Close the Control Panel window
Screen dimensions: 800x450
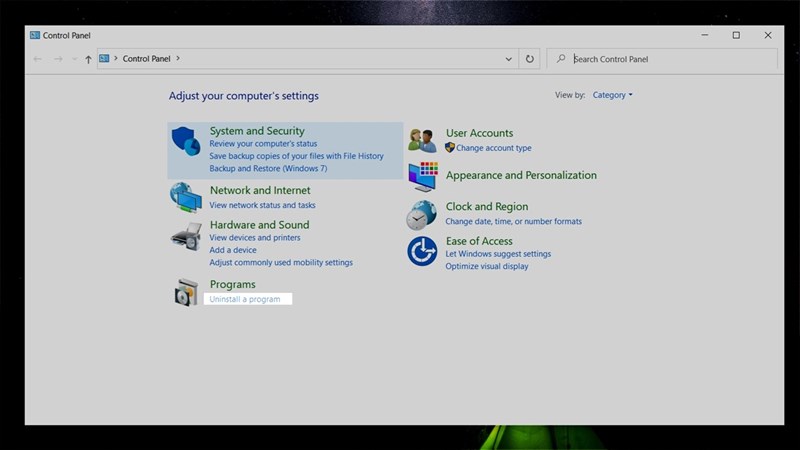coord(768,35)
